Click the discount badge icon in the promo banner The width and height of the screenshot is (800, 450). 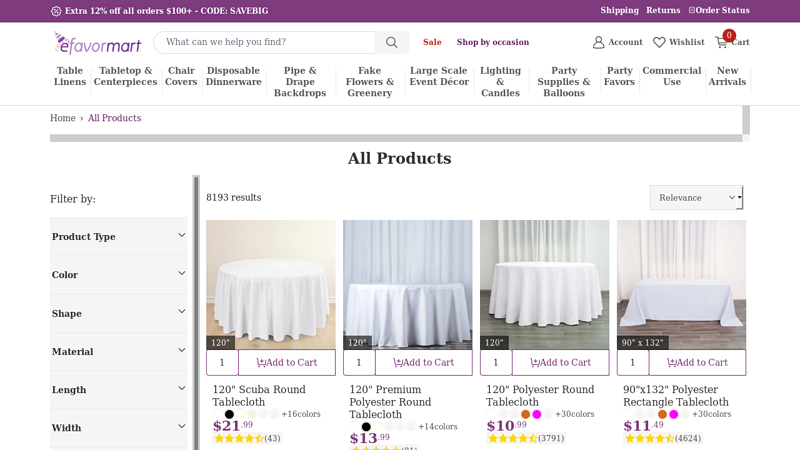(x=56, y=11)
